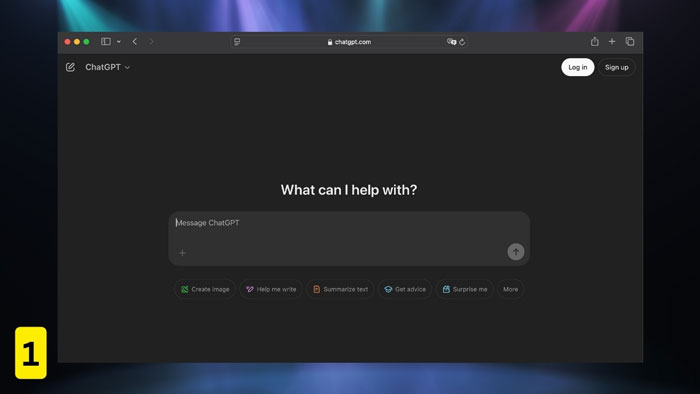This screenshot has height=394, width=700.
Task: Pick the Surprise me suggestion
Action: [x=465, y=290]
